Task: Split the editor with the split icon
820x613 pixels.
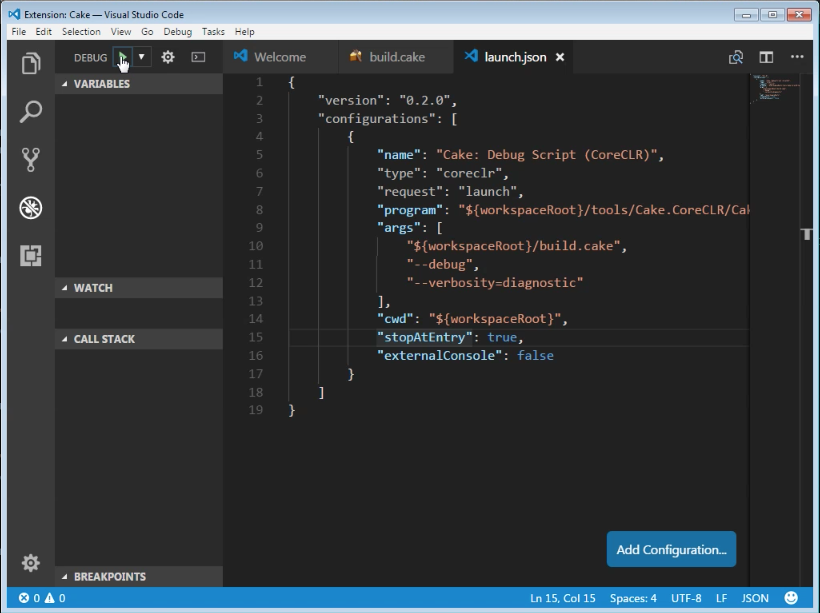Action: click(766, 57)
